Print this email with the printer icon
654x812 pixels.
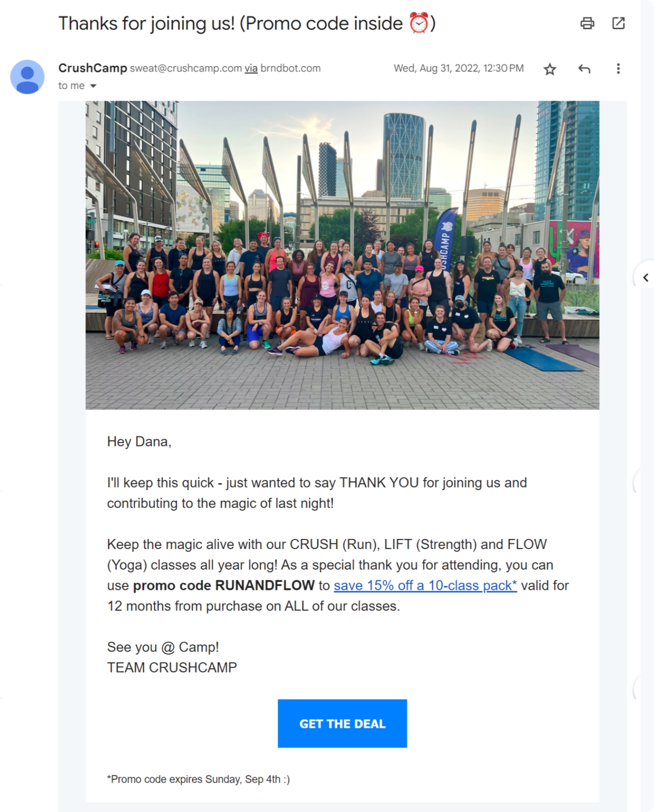coord(587,23)
